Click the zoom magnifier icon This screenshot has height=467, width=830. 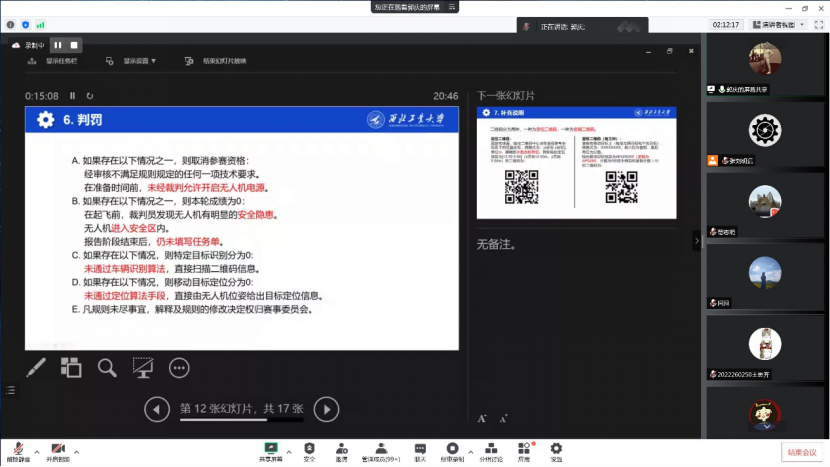[x=107, y=368]
